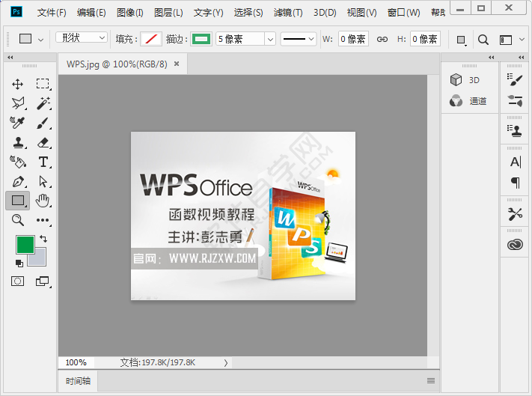Image resolution: width=532 pixels, height=396 pixels.
Task: Open the Brush Settings panel icon
Action: [x=515, y=80]
